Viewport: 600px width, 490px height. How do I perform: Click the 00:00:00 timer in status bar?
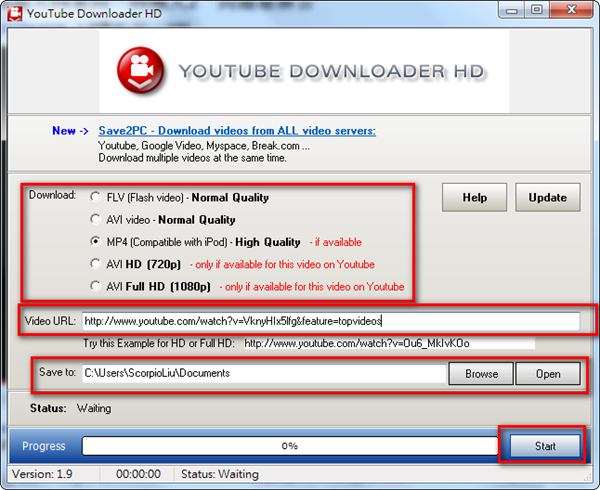[x=138, y=474]
